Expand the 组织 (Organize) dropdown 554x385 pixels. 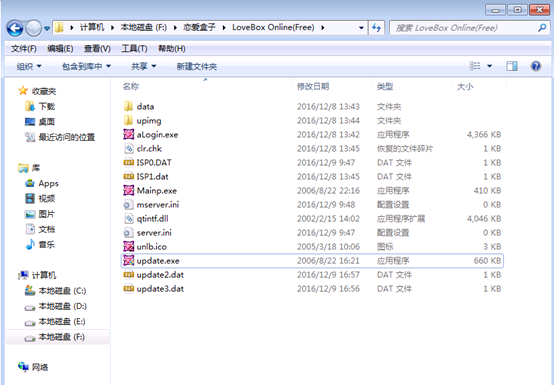29,66
